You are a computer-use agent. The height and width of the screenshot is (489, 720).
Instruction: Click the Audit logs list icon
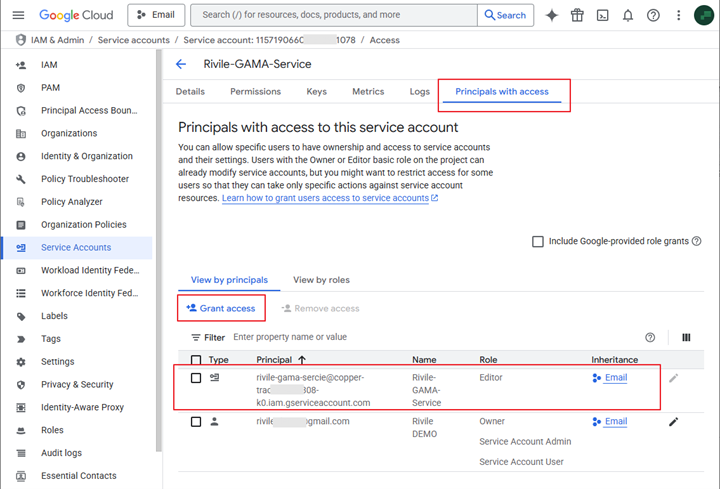click(x=21, y=453)
